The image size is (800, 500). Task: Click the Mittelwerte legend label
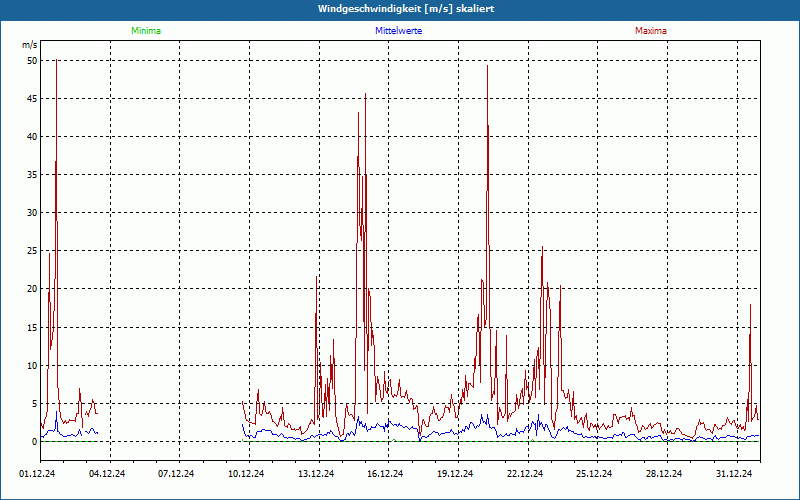point(398,31)
